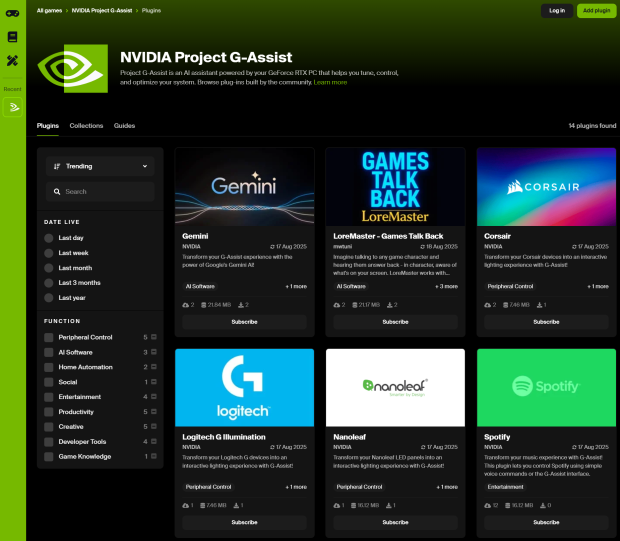Expand '+1 more' tags on Corsair card
620x541 pixels.
[598, 286]
